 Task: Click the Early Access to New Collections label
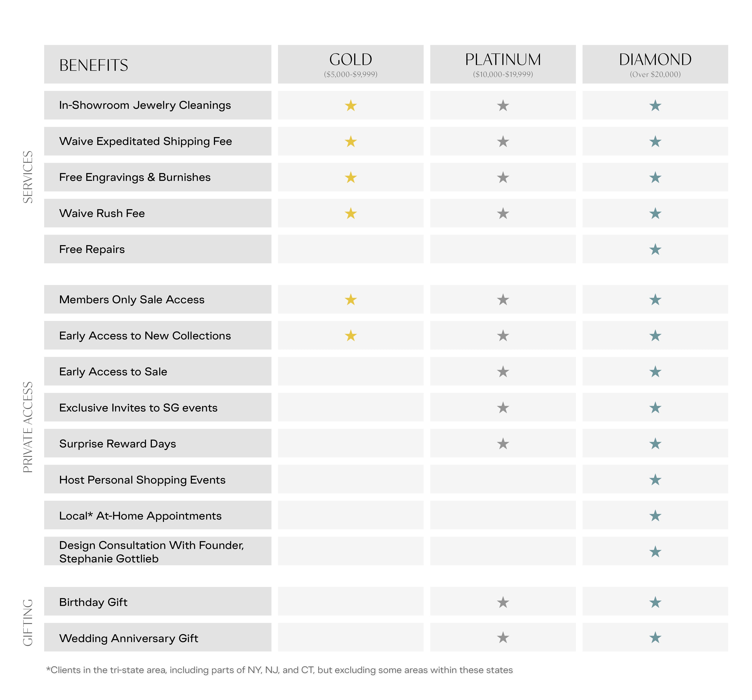coord(145,335)
